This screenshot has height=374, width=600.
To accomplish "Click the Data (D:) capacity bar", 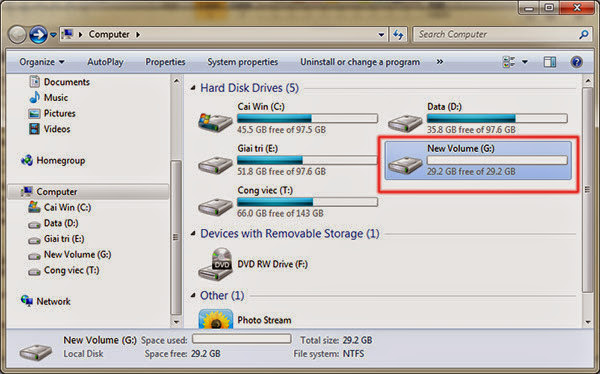I will 497,118.
